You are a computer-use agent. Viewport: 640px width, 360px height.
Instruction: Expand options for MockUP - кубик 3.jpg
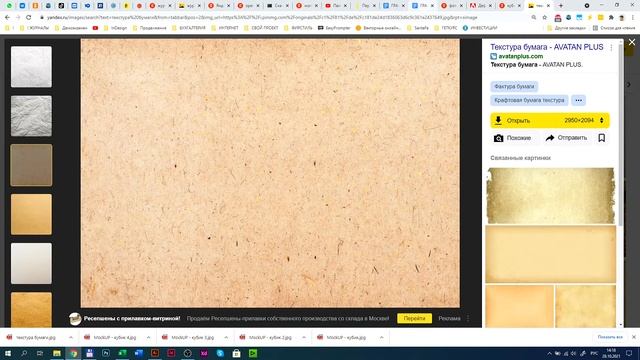(226, 338)
